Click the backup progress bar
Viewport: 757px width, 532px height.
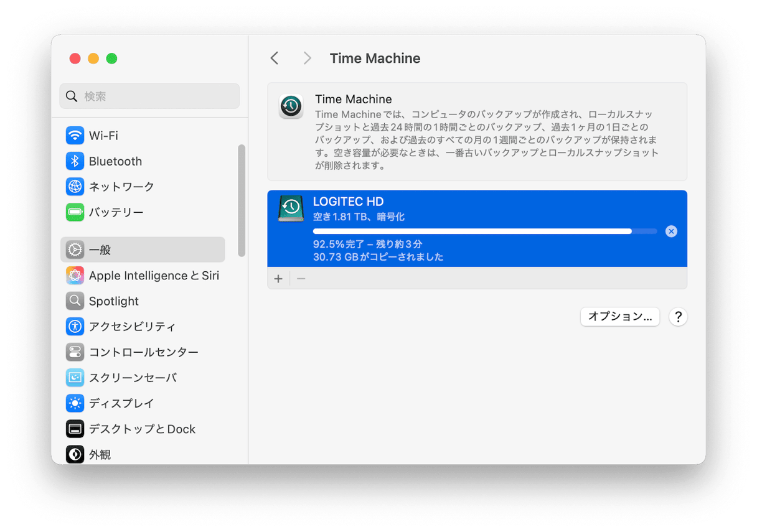point(485,231)
